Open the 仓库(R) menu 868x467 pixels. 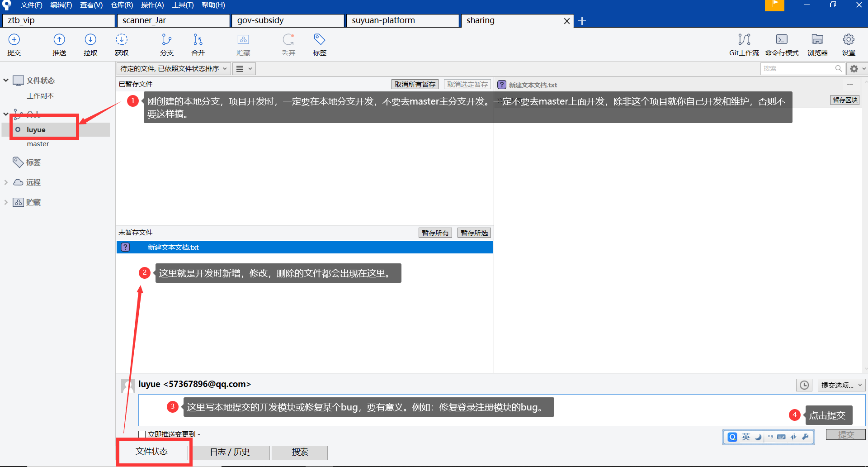click(x=122, y=5)
